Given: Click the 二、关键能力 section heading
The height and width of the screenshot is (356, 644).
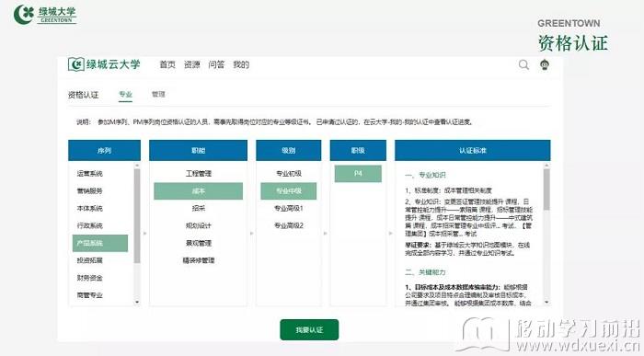Looking at the screenshot, I should click(x=425, y=272).
